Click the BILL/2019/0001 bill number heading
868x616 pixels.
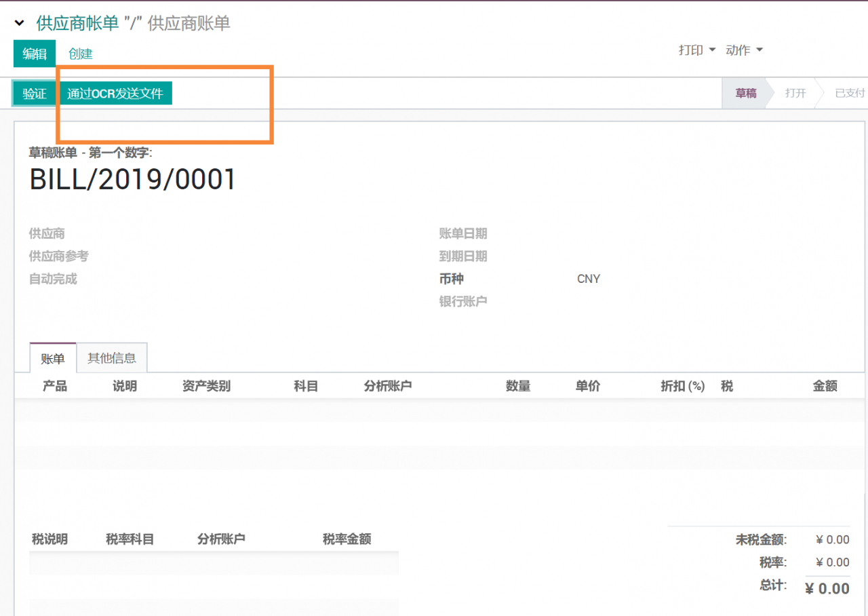pyautogui.click(x=133, y=180)
